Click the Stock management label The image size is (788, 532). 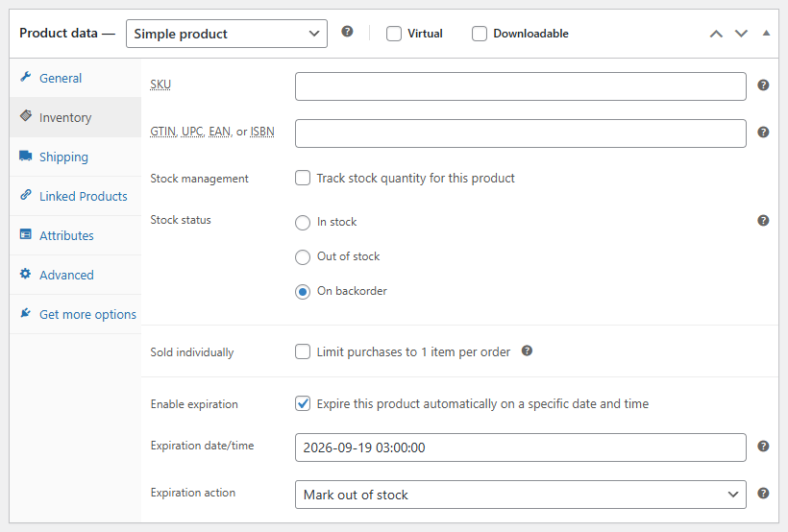pos(199,179)
